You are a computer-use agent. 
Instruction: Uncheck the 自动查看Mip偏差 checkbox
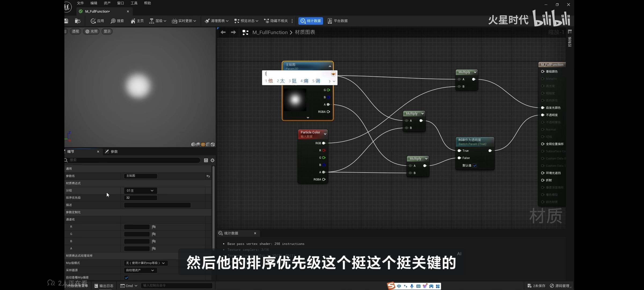[x=126, y=277]
